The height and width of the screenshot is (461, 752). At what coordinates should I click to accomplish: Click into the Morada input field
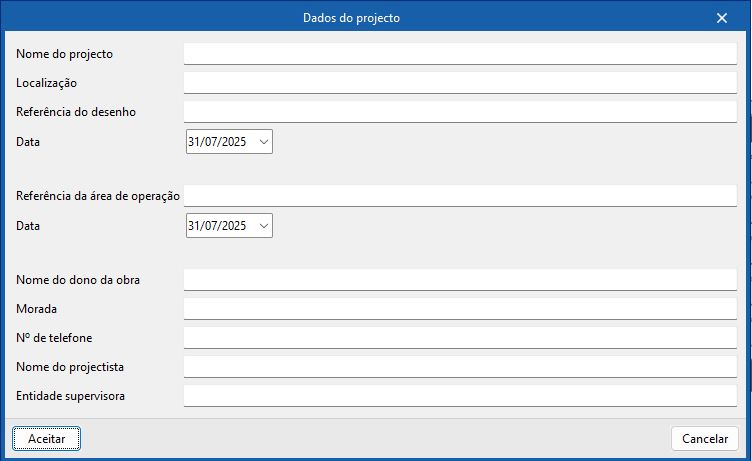[x=460, y=308]
